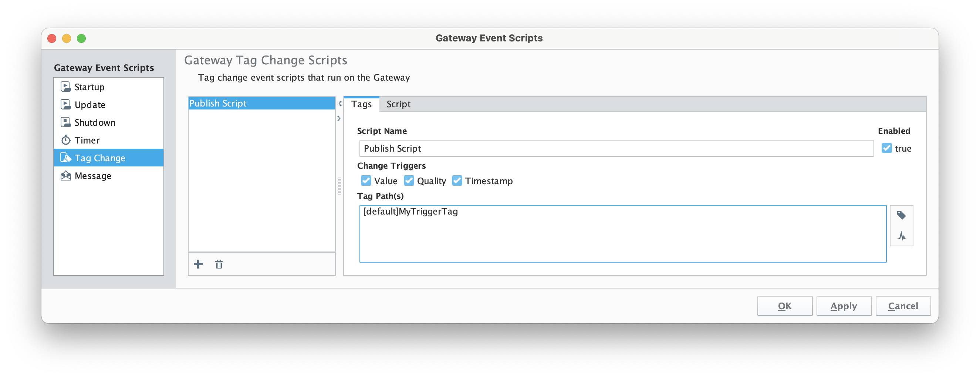The image size is (980, 378).
Task: Select Publish Script in the scripts list
Action: click(x=261, y=103)
